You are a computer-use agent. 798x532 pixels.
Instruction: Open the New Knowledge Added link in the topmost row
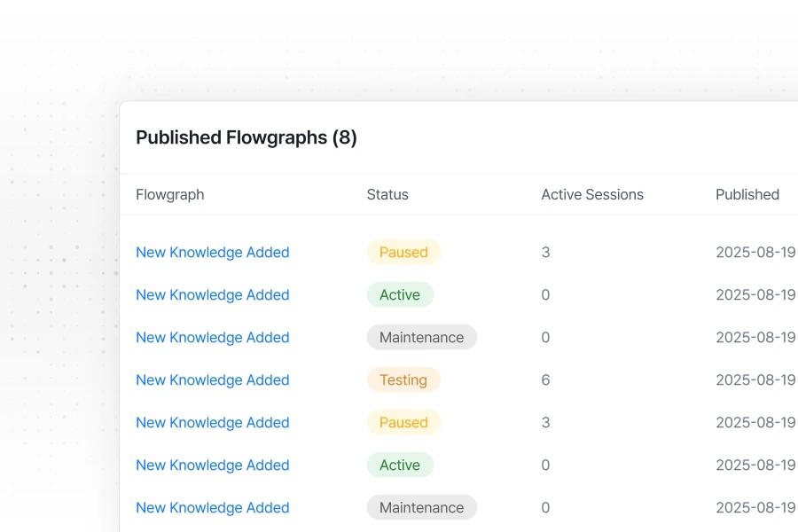[212, 252]
